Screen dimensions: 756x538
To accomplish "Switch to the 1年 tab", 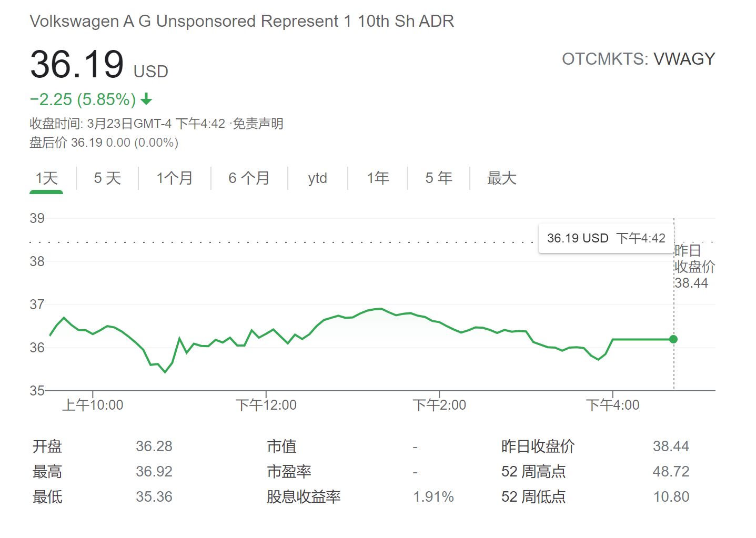I will 378,178.
